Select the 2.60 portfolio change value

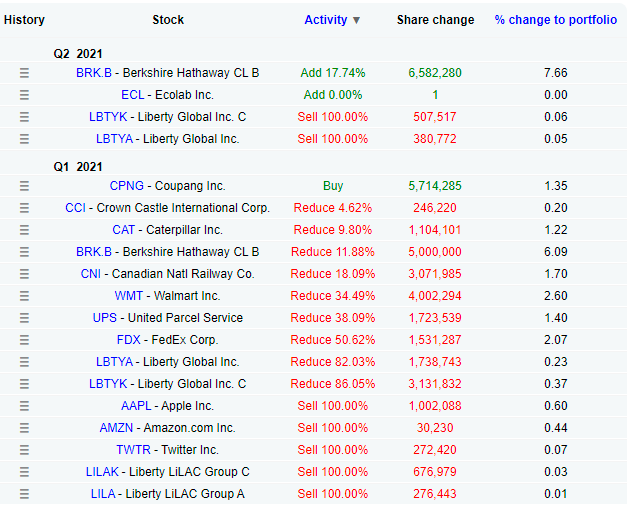click(x=555, y=296)
